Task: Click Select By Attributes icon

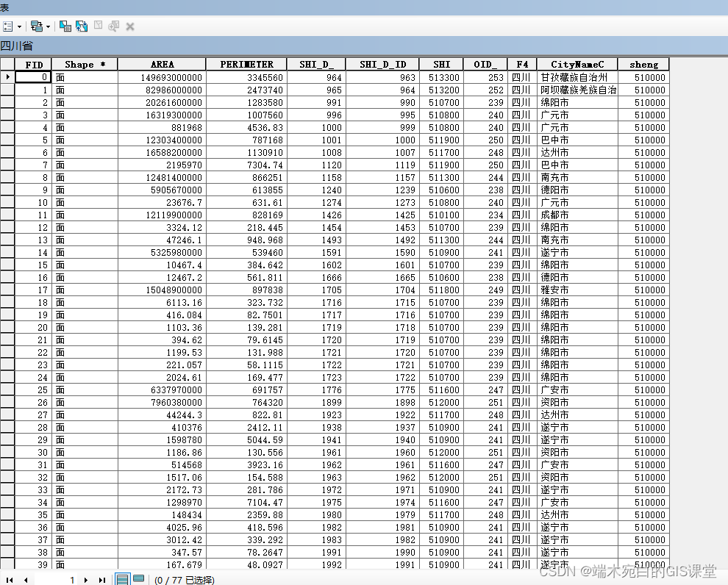Action: (x=65, y=26)
